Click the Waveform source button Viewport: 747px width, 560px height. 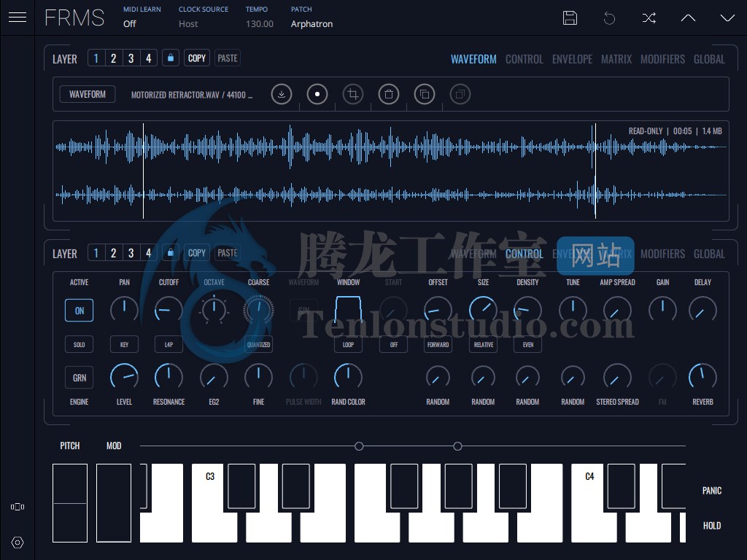point(88,94)
